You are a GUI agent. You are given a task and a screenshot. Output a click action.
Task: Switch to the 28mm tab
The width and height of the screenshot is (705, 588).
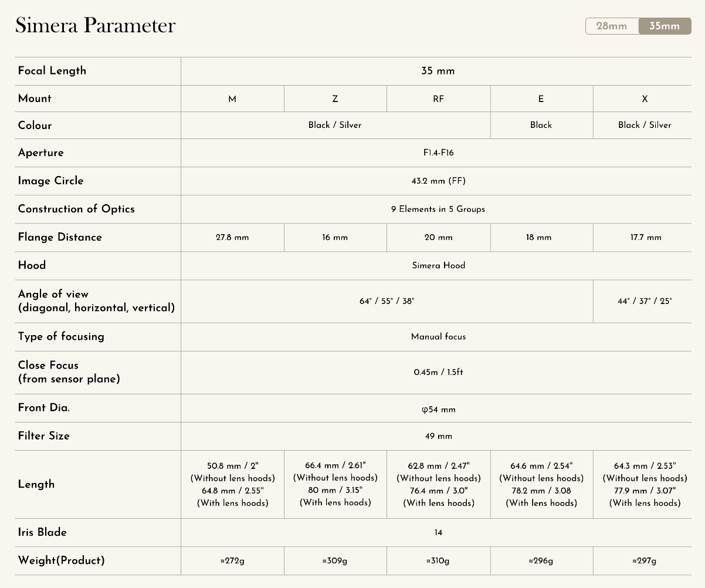[612, 26]
